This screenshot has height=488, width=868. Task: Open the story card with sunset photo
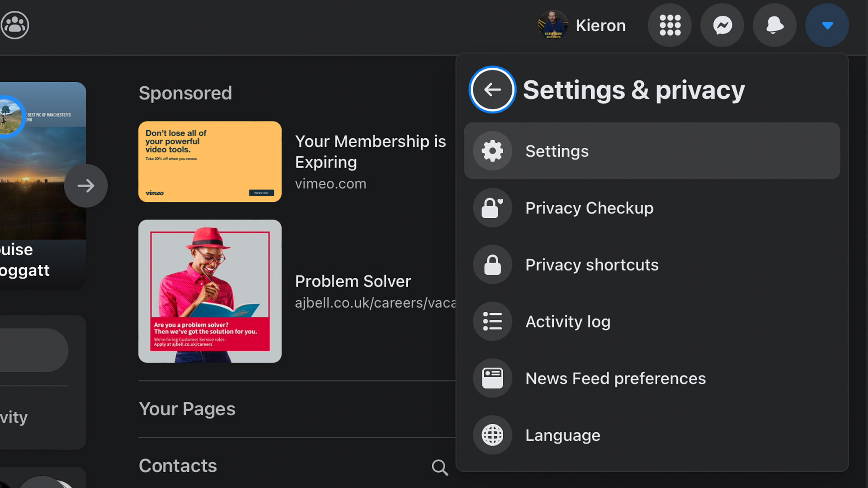[43, 185]
